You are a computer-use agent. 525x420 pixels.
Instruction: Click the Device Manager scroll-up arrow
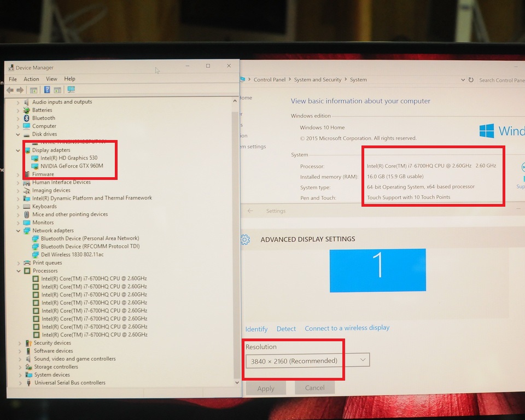235,101
